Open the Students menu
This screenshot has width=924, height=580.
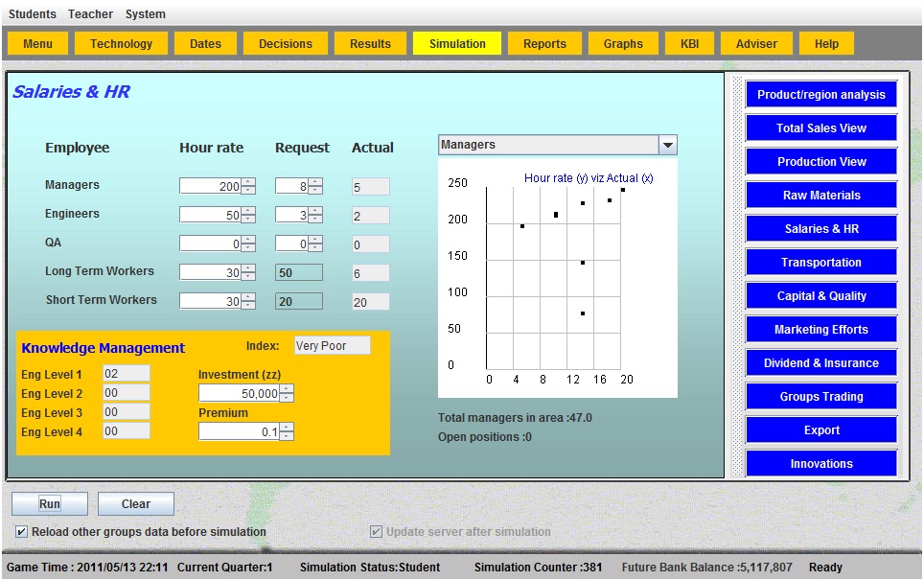(x=33, y=14)
